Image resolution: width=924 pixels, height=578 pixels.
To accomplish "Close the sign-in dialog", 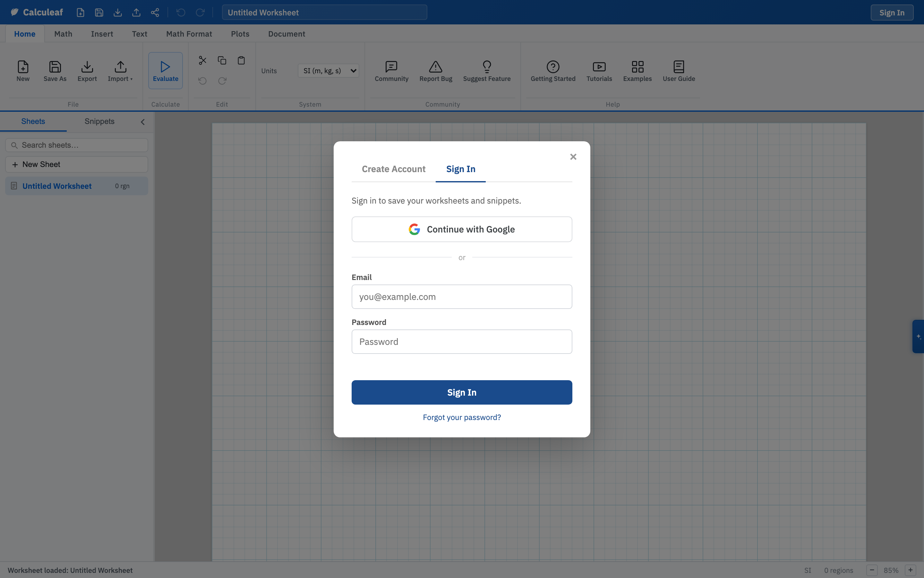I will [x=573, y=157].
